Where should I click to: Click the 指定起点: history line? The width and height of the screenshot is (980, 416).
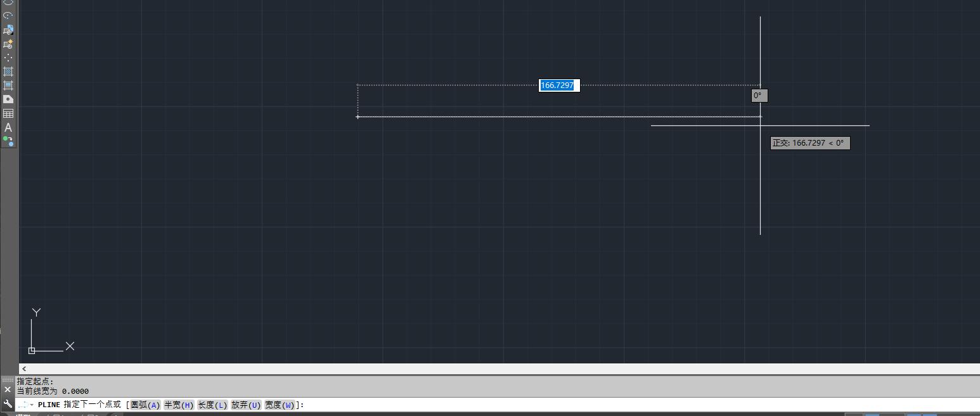35,382
